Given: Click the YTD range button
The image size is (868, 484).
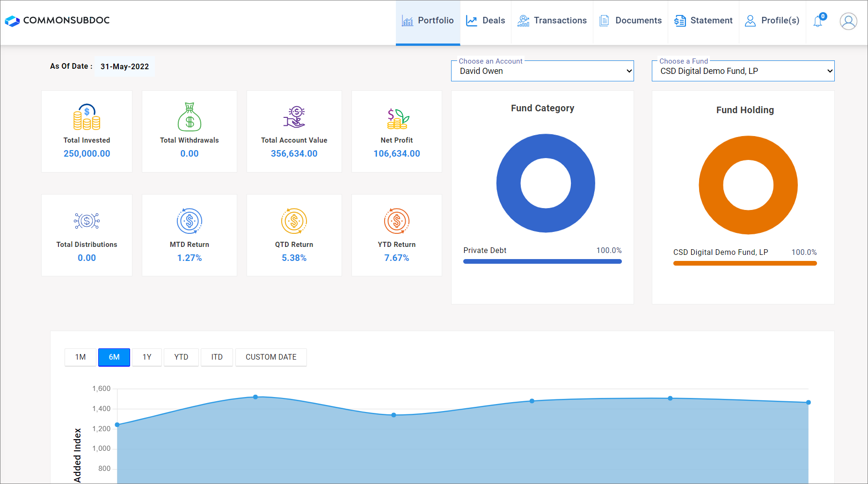Looking at the screenshot, I should (x=181, y=357).
